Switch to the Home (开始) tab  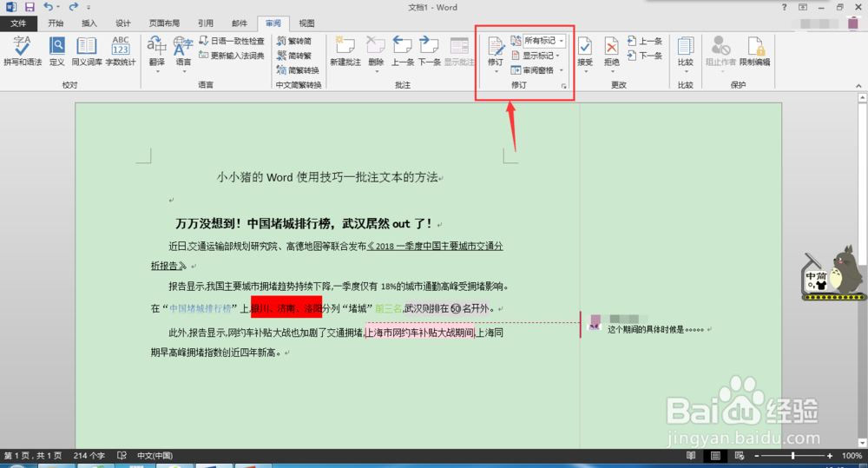pos(56,23)
